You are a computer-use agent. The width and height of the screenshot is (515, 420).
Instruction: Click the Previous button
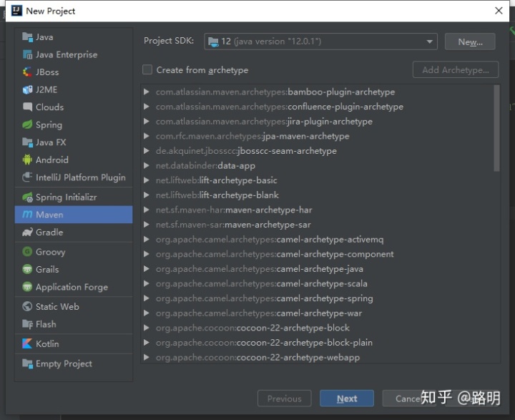pos(285,399)
